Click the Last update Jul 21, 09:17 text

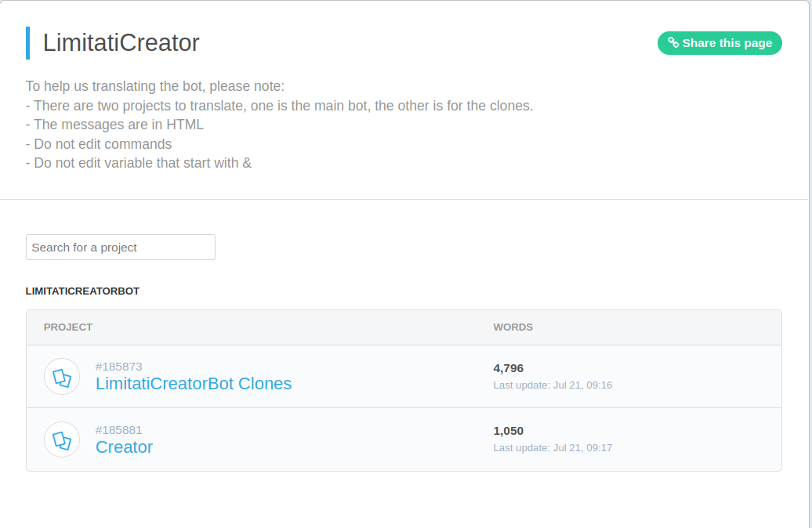click(553, 448)
